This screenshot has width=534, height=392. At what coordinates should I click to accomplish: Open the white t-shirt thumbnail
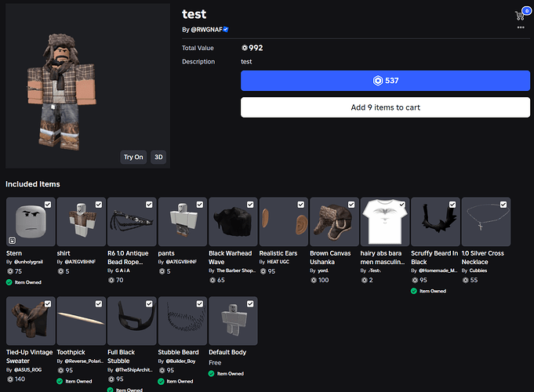click(385, 222)
